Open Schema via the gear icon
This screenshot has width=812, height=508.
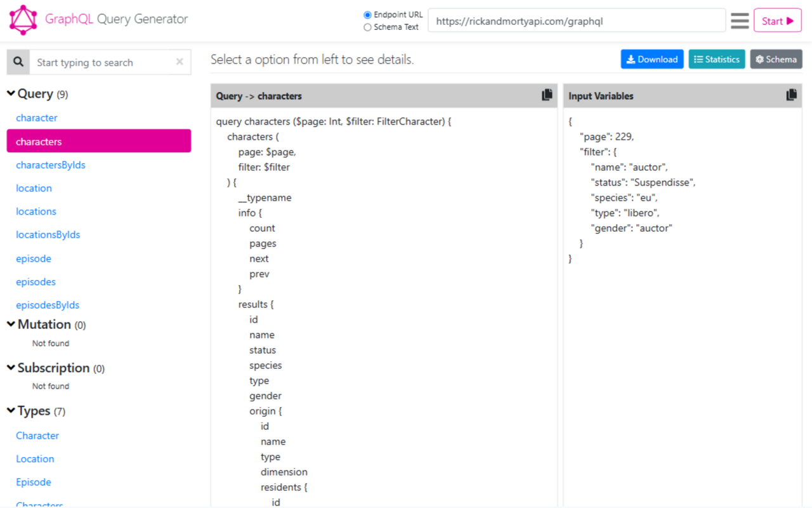(x=761, y=59)
